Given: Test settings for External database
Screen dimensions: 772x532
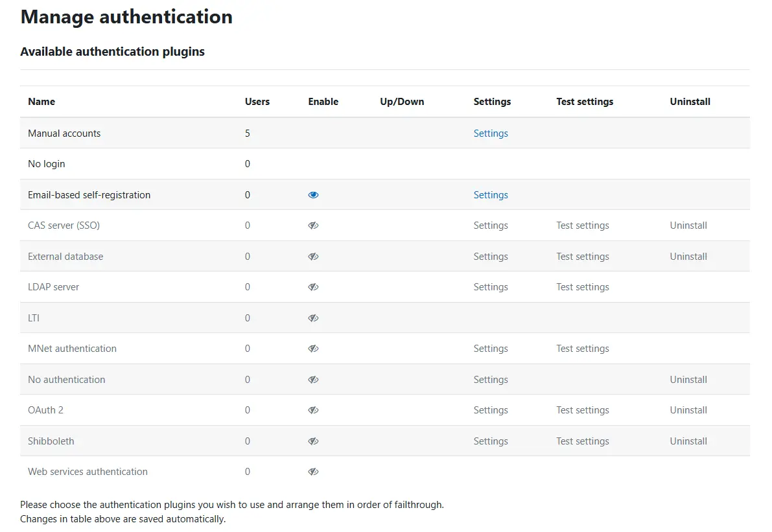Looking at the screenshot, I should point(583,257).
